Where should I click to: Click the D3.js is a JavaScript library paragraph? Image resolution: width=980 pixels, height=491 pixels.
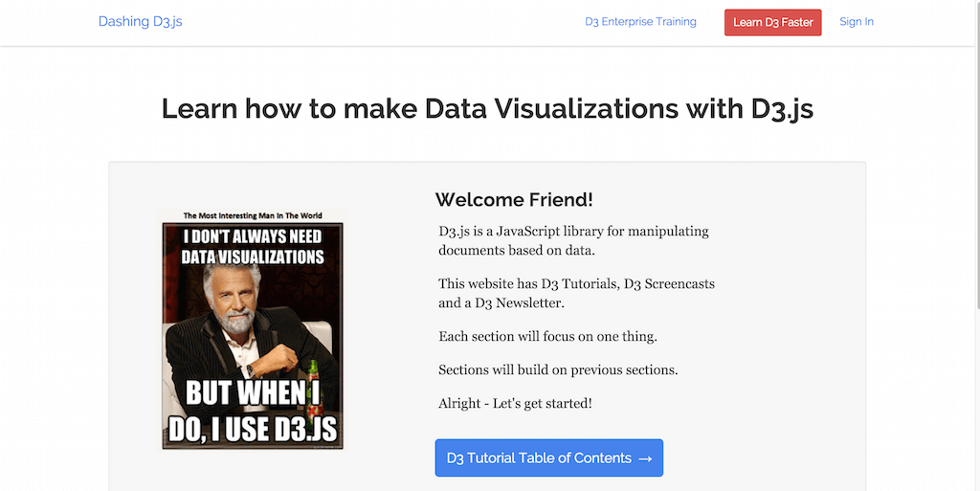(x=573, y=240)
